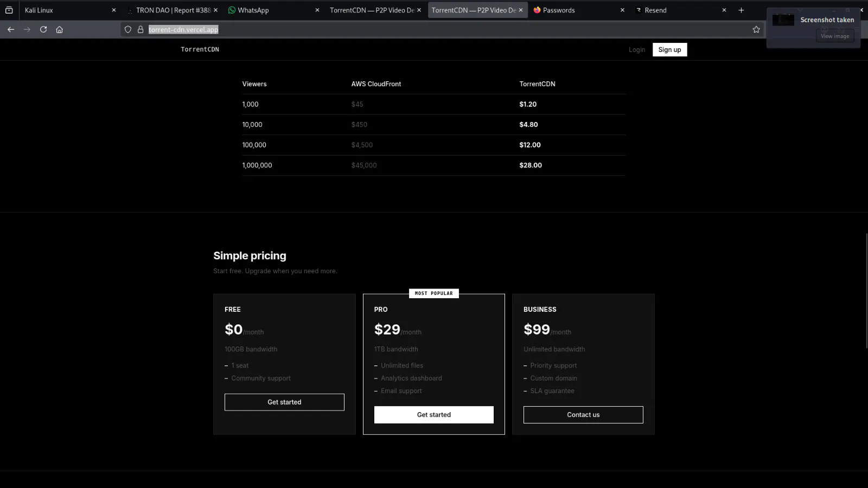The height and width of the screenshot is (488, 868).
Task: Click the SLA guarantee feature
Action: [552, 391]
